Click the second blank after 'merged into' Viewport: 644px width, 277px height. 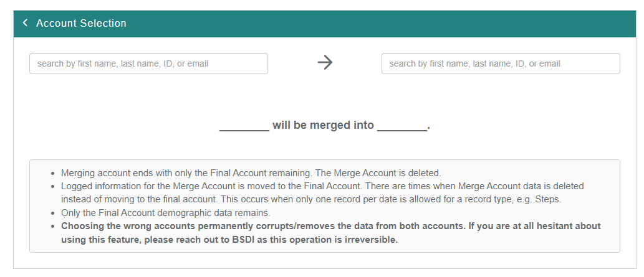click(x=402, y=126)
